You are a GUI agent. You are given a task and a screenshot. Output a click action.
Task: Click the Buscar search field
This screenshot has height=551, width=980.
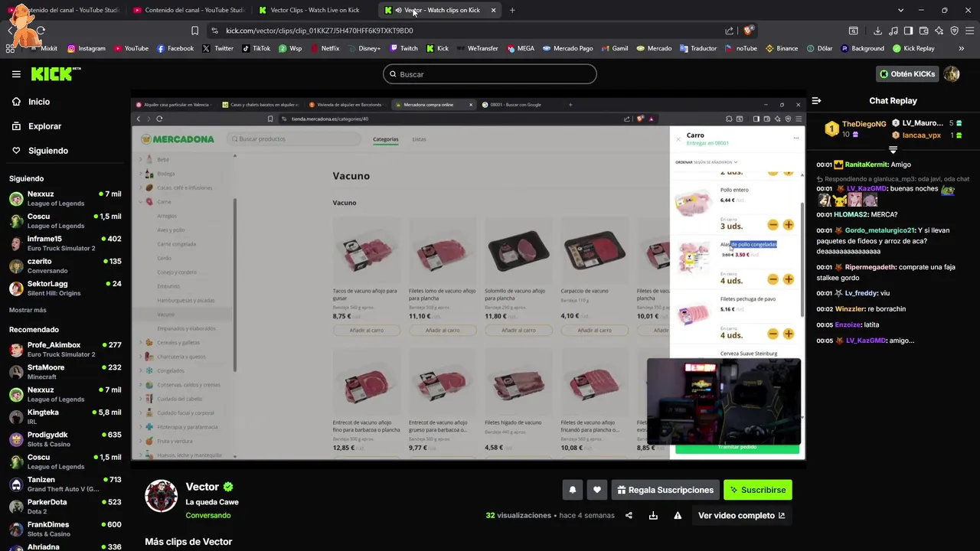tap(490, 74)
